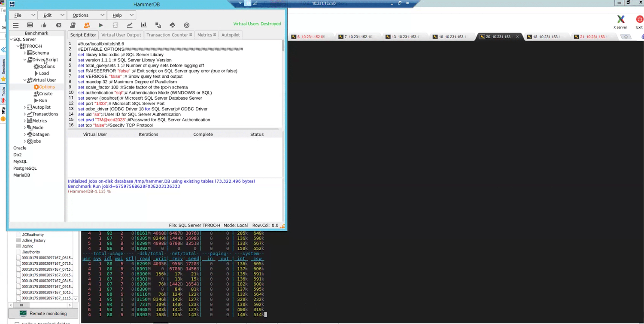Click the run virtual users play icon

pyautogui.click(x=101, y=25)
